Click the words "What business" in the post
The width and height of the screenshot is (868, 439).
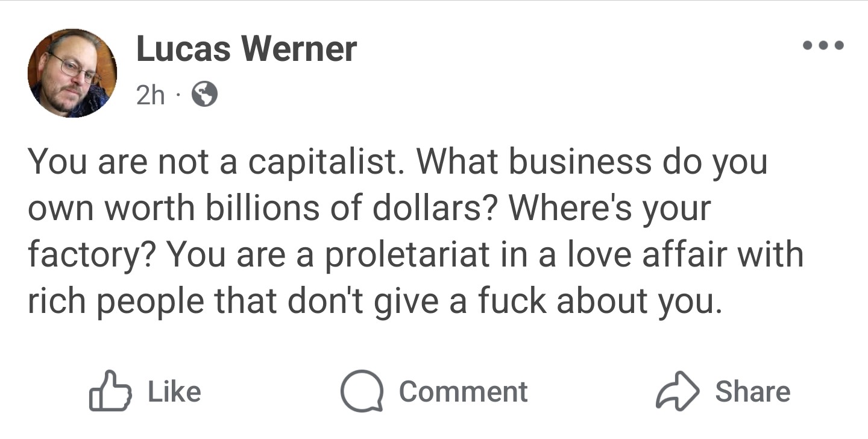(x=533, y=161)
